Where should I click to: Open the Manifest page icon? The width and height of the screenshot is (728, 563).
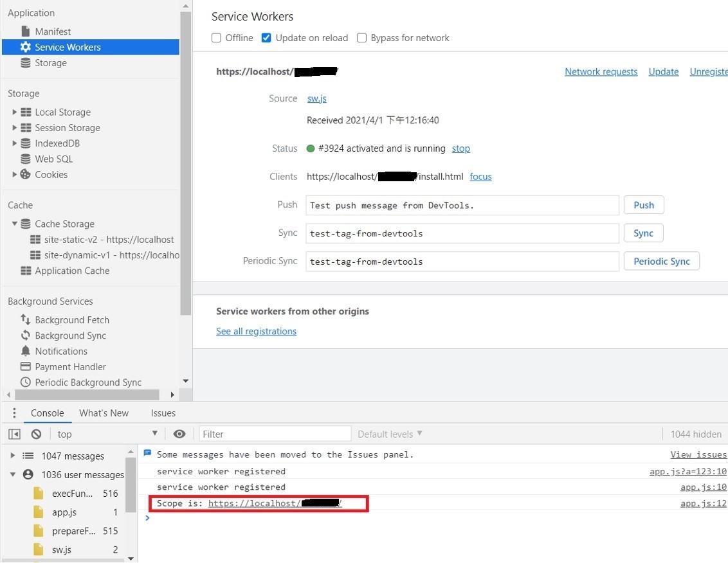(x=26, y=31)
